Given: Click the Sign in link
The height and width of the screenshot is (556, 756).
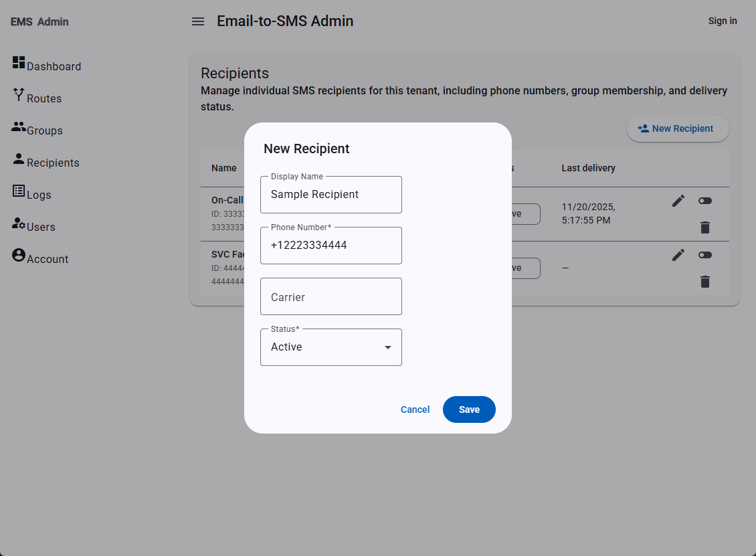Looking at the screenshot, I should 723,21.
